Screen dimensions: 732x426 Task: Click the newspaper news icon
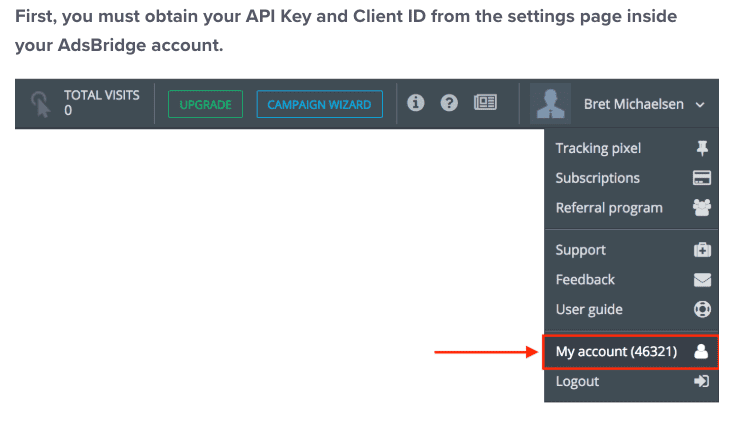coord(485,102)
